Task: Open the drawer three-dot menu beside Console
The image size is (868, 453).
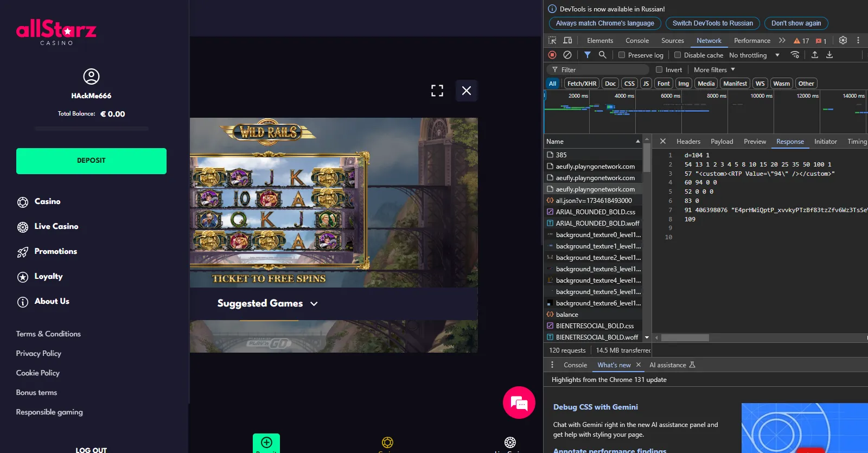Action: 552,365
